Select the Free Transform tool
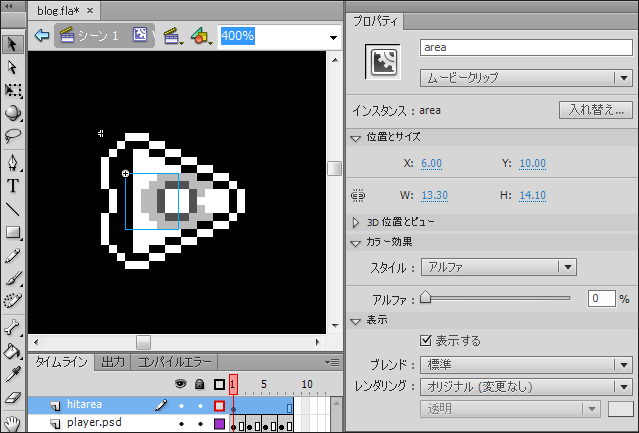The height and width of the screenshot is (433, 639). click(13, 90)
